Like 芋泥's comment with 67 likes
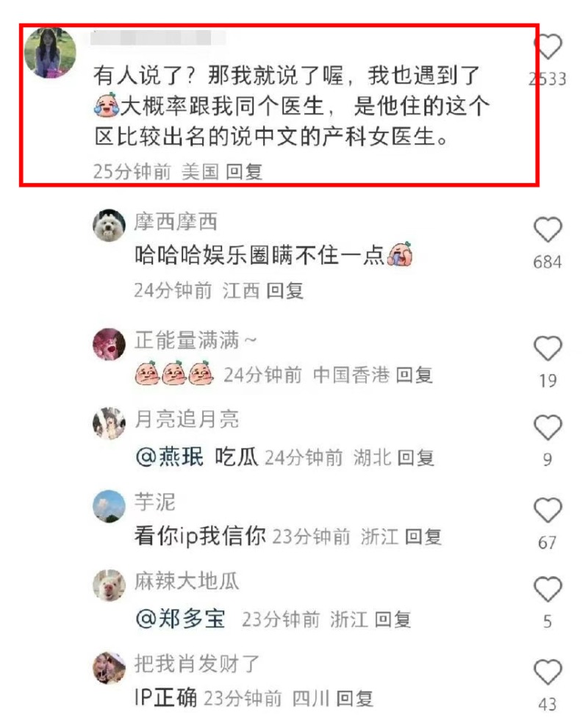 548,510
